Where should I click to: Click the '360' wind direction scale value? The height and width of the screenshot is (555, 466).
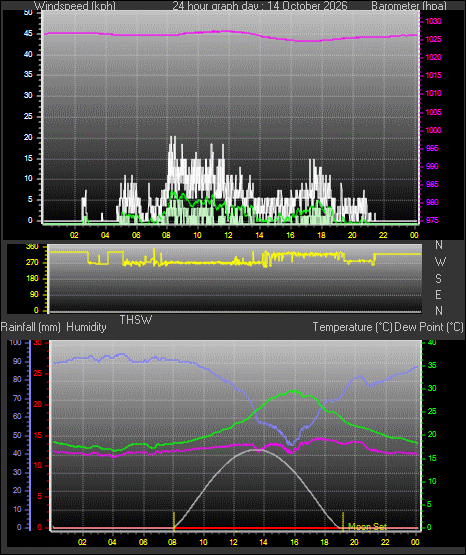(x=33, y=247)
